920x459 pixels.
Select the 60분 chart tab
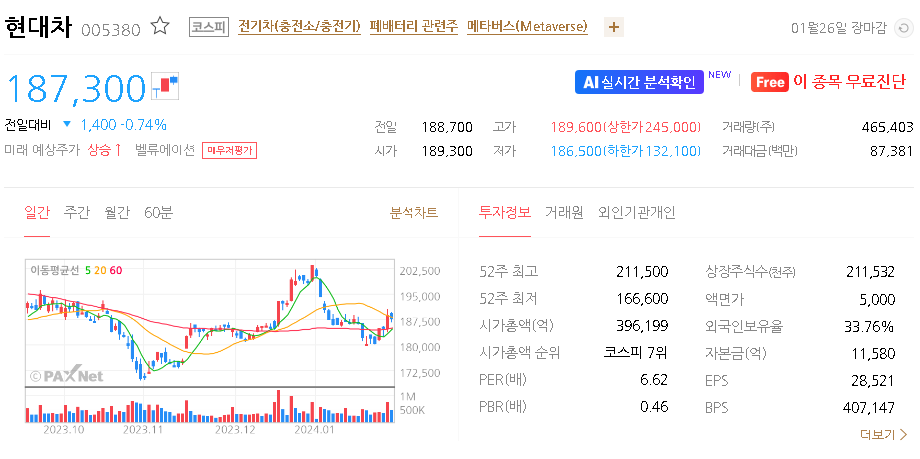pos(158,212)
